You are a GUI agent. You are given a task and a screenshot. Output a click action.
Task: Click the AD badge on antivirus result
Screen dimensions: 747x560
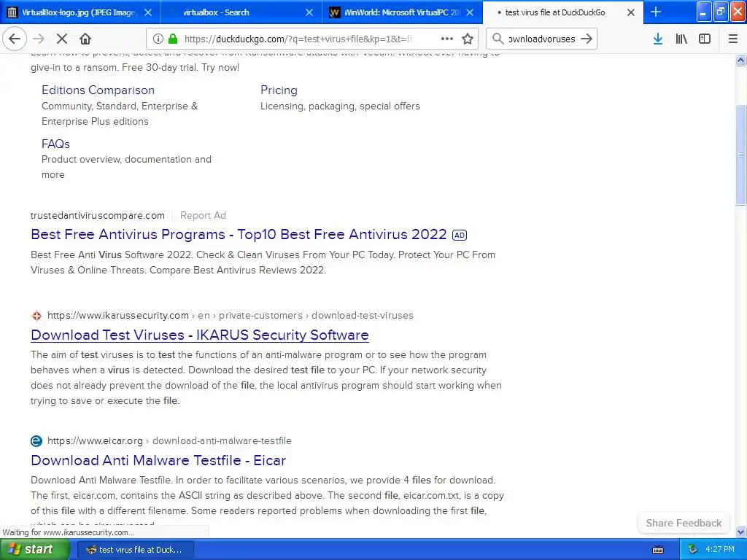coord(460,235)
